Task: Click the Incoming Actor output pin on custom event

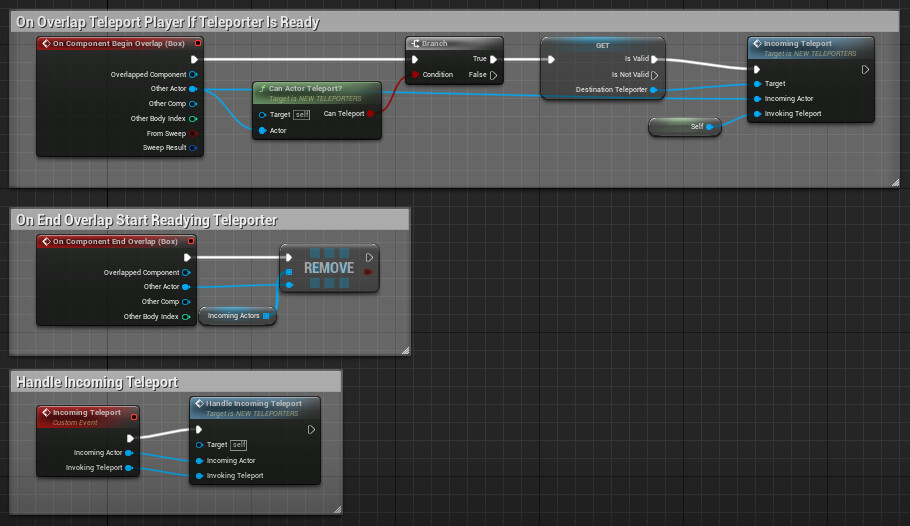Action: point(129,453)
